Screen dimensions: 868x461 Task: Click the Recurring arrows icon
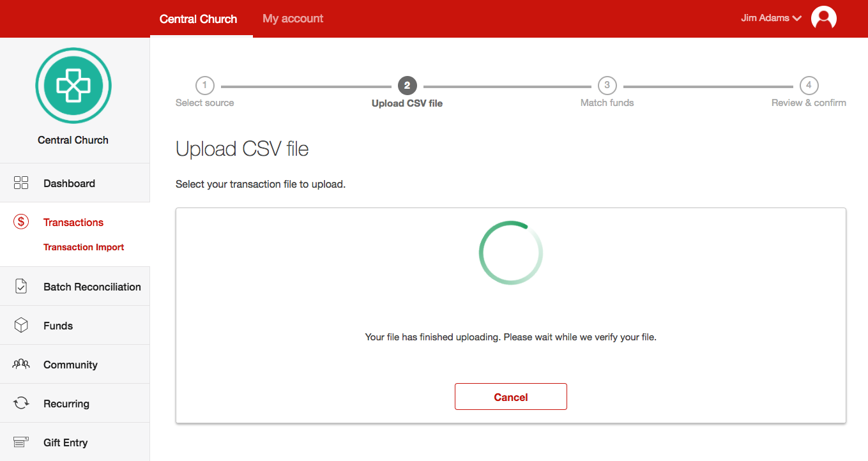21,404
